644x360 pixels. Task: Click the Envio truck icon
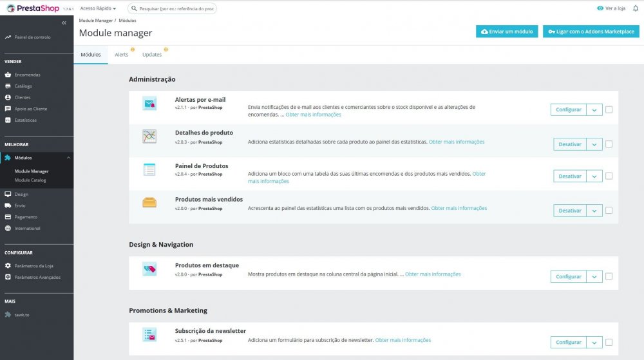(8, 205)
